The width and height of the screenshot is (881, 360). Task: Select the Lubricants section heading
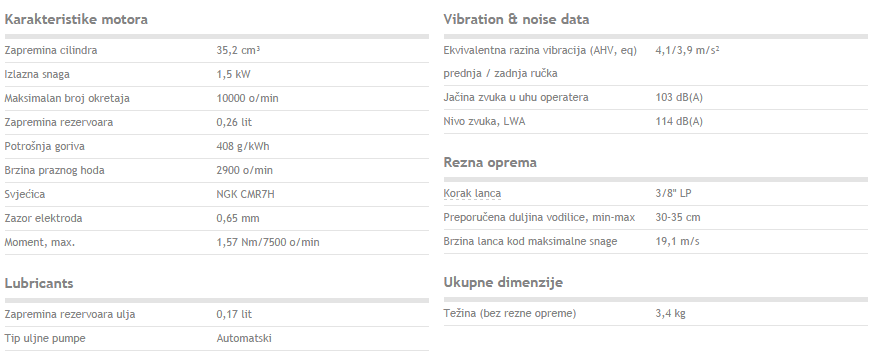point(39,283)
